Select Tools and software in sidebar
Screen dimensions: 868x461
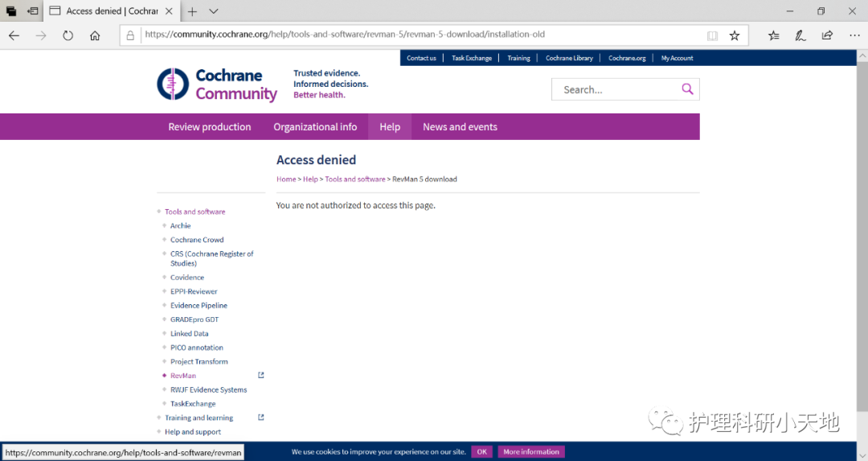194,212
